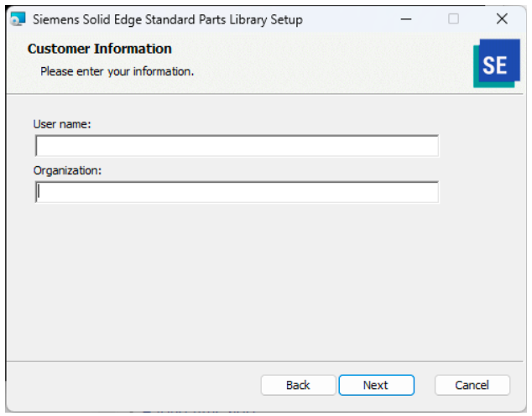Click the 'Customer Information' heading
This screenshot has height=416, width=532.
coord(99,49)
